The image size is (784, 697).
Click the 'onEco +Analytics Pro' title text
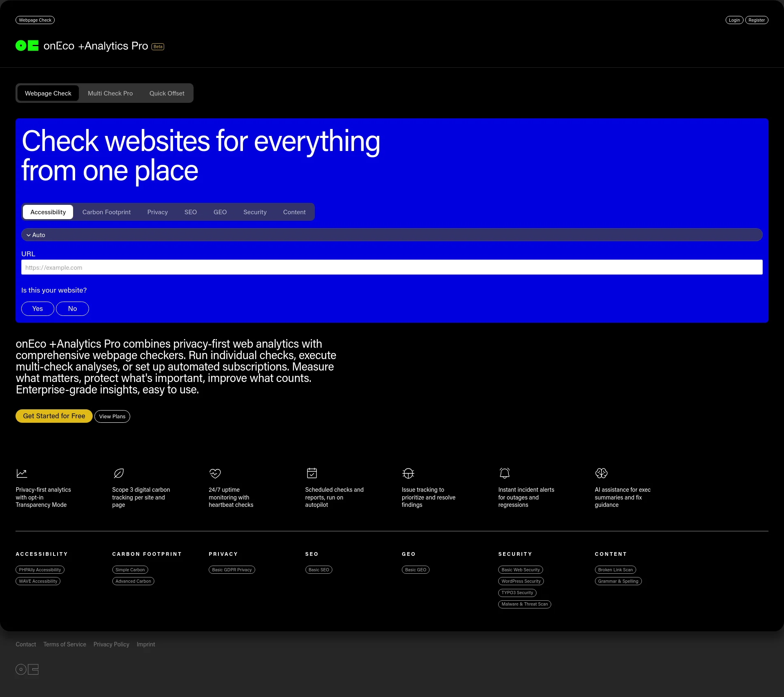click(x=96, y=46)
